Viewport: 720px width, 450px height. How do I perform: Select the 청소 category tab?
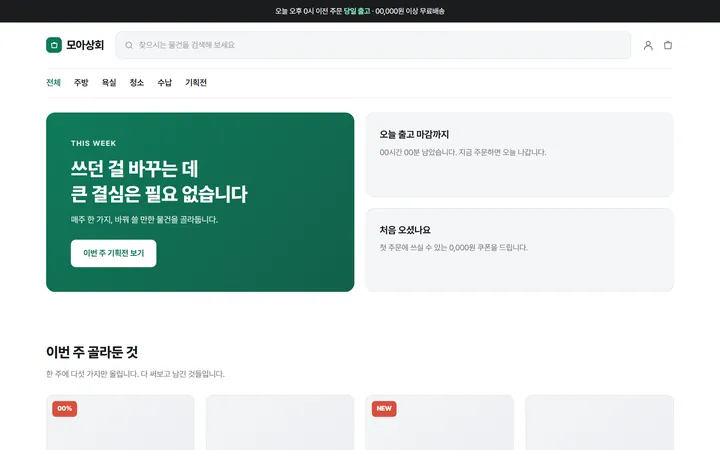click(x=136, y=83)
